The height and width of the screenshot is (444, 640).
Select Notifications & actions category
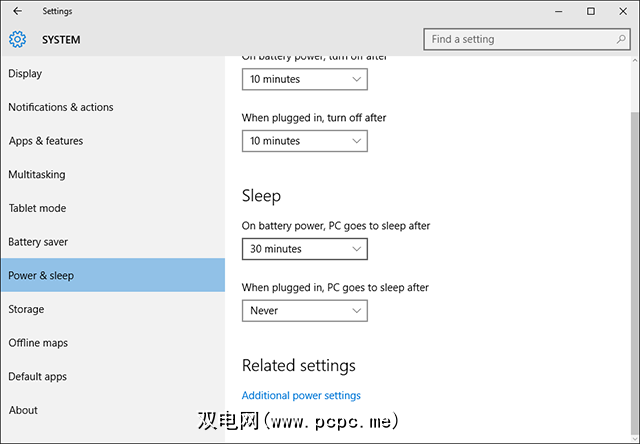coord(61,107)
